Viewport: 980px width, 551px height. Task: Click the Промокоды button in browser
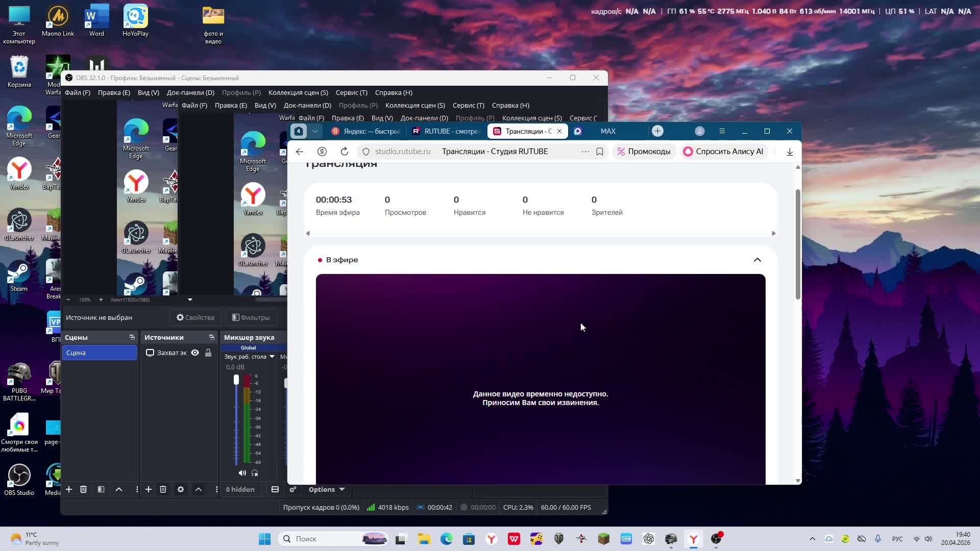[x=644, y=152]
